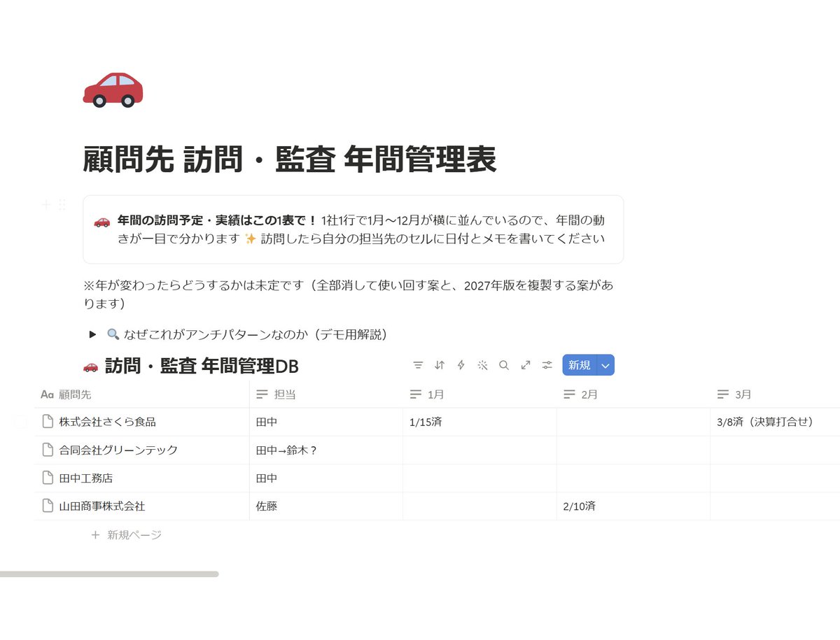840x640 pixels.
Task: Open the 3月 column header menu
Action: [x=775, y=394]
